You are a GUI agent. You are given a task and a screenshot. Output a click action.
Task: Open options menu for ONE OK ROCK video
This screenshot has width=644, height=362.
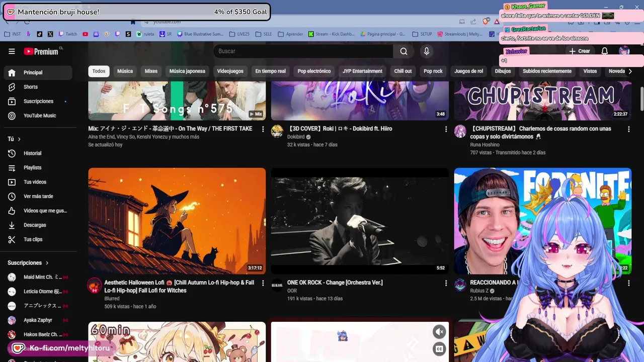tap(446, 283)
